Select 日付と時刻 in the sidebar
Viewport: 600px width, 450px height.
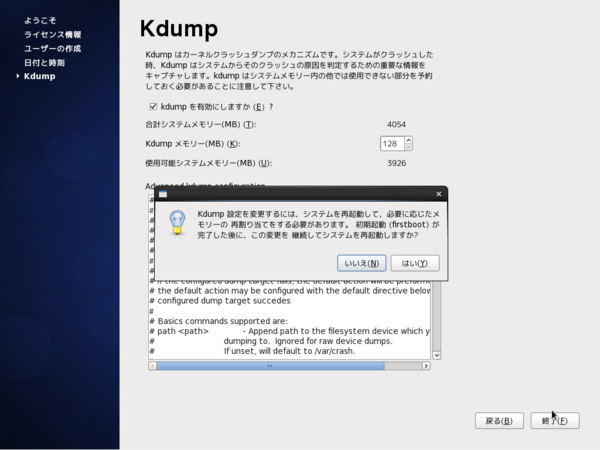pyautogui.click(x=44, y=62)
